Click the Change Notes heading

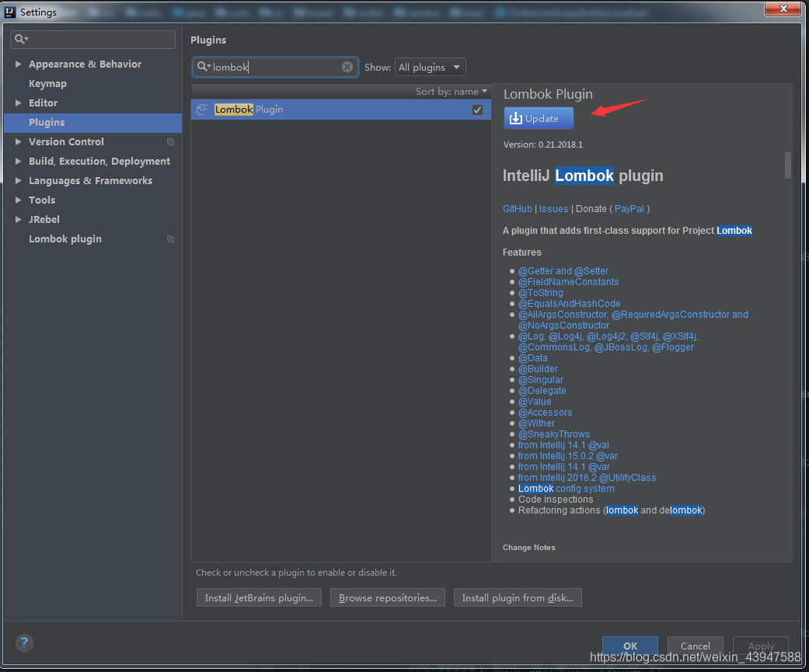tap(529, 547)
